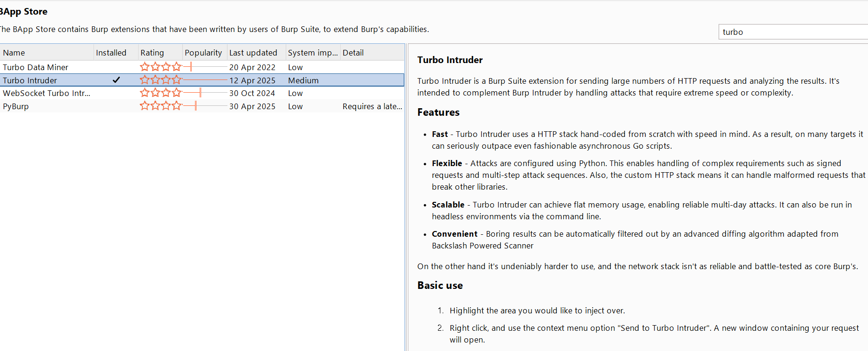Click the installed checkmark for Turbo Intruder
Viewport: 868px width, 351px height.
click(116, 80)
